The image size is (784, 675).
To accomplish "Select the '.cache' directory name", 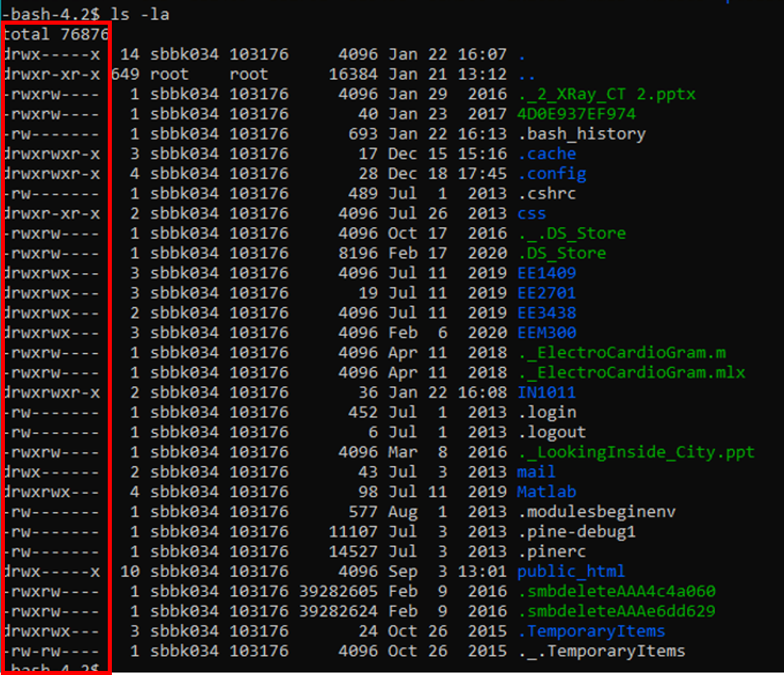I will pyautogui.click(x=546, y=154).
